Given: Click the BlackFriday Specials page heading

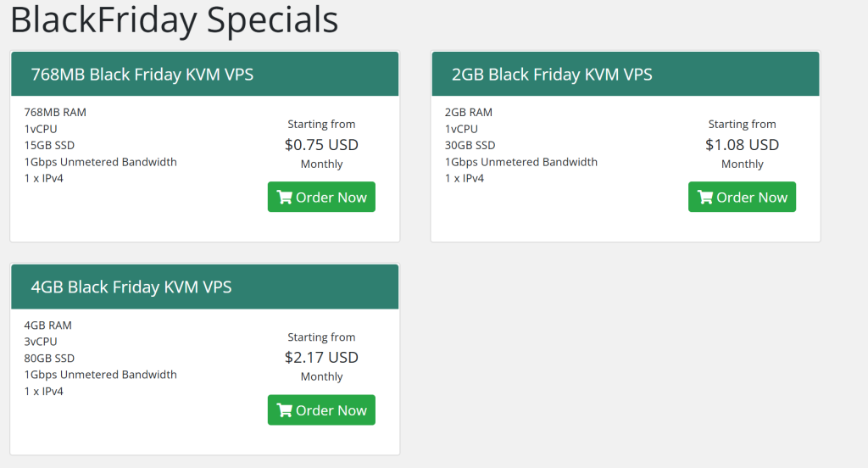Looking at the screenshot, I should click(x=175, y=20).
